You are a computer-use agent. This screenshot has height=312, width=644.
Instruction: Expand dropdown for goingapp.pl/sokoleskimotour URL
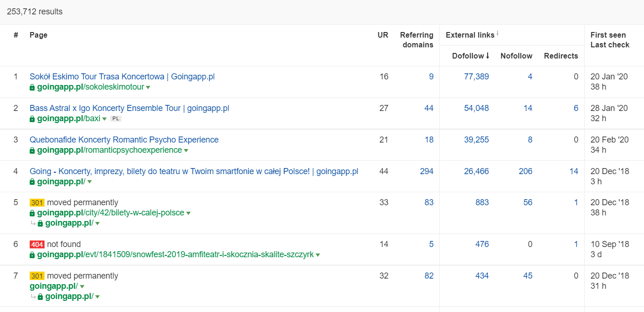[x=148, y=87]
